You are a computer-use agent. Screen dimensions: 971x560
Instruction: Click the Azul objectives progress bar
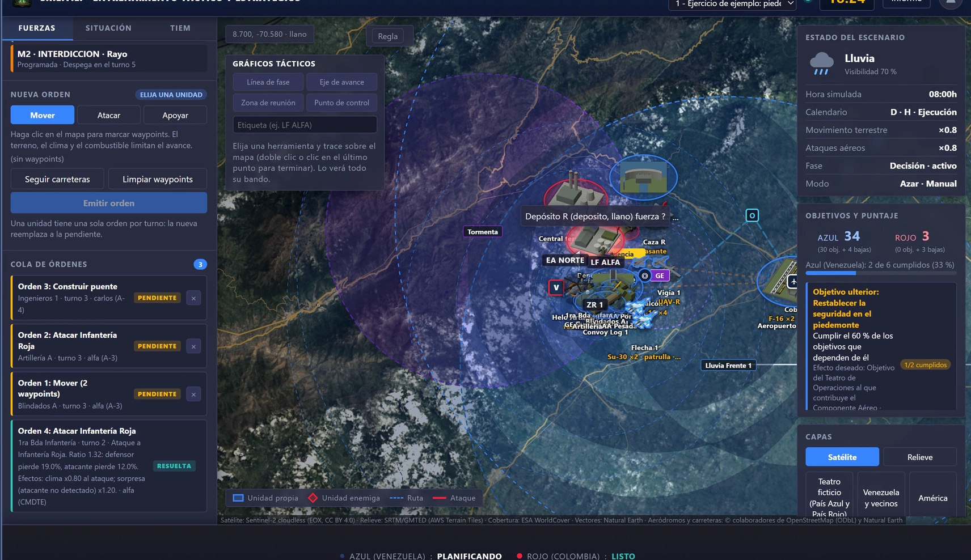881,273
